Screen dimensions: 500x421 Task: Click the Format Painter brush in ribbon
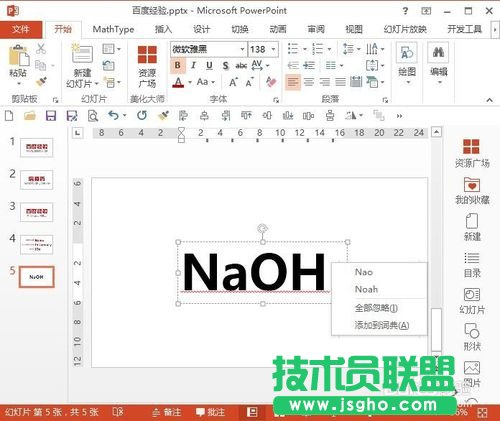click(41, 81)
